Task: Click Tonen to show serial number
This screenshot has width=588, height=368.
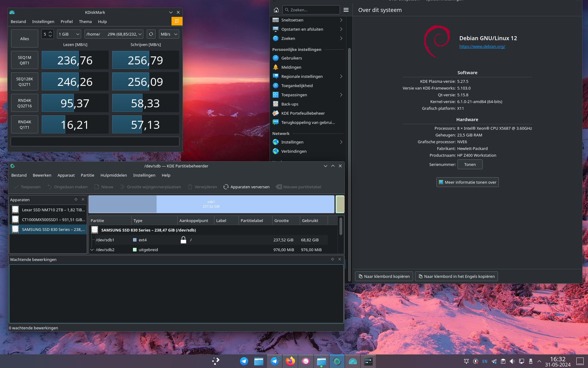Action: (x=470, y=164)
